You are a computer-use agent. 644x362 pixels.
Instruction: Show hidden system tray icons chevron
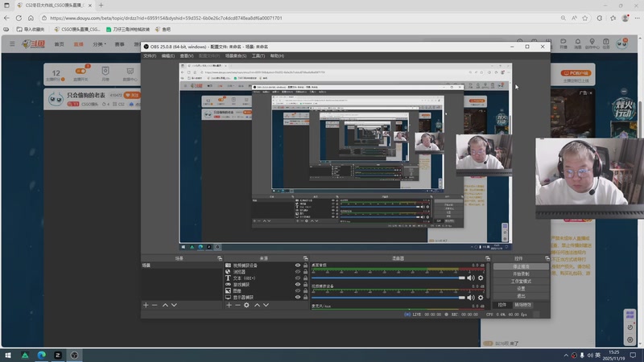click(x=566, y=356)
